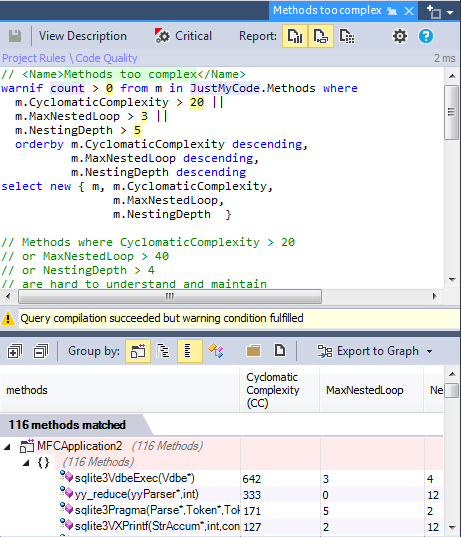Image resolution: width=461 pixels, height=537 pixels.
Task: Collapse the {} namespace node
Action: point(26,463)
